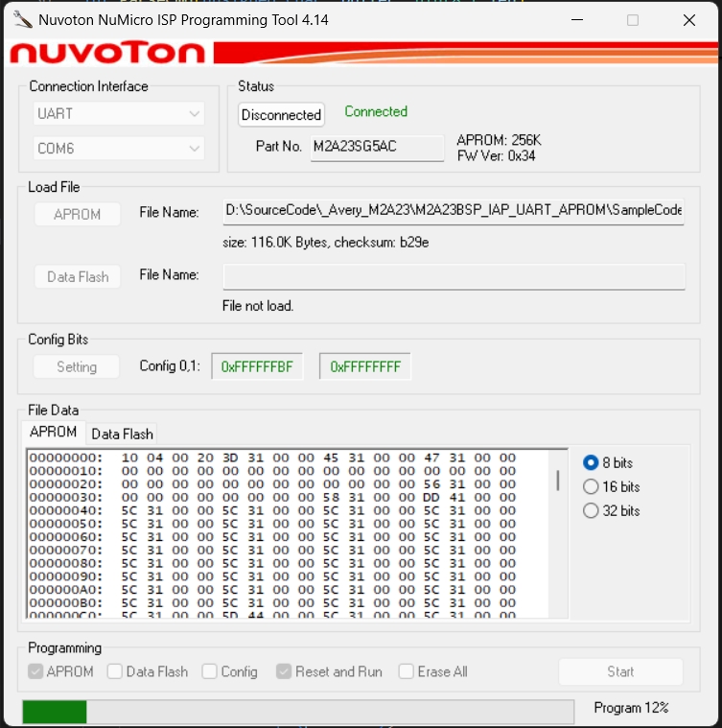Choose 32 bits data view

591,510
